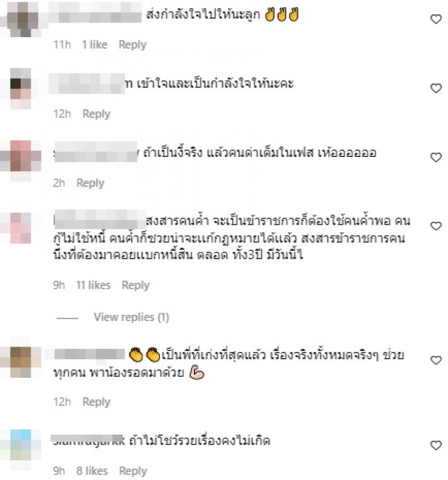
Task: Like the clapping-hands emoji comment
Action: pos(436,360)
